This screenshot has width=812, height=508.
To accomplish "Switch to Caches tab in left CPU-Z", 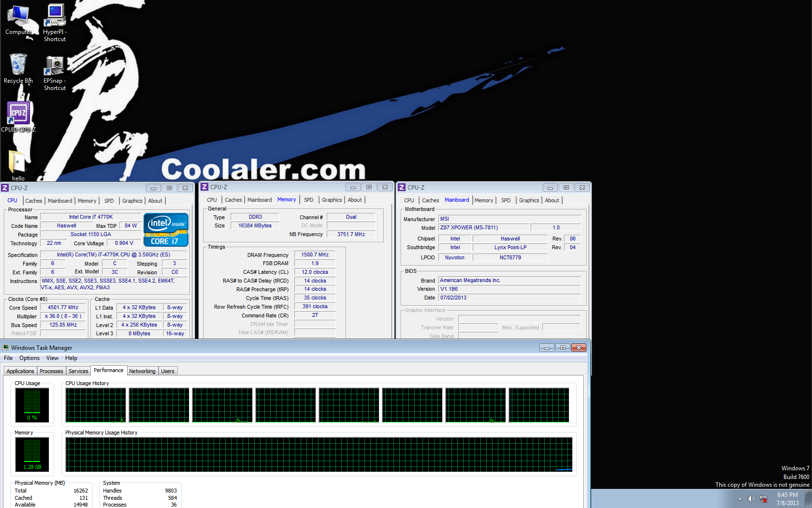I will pos(34,201).
